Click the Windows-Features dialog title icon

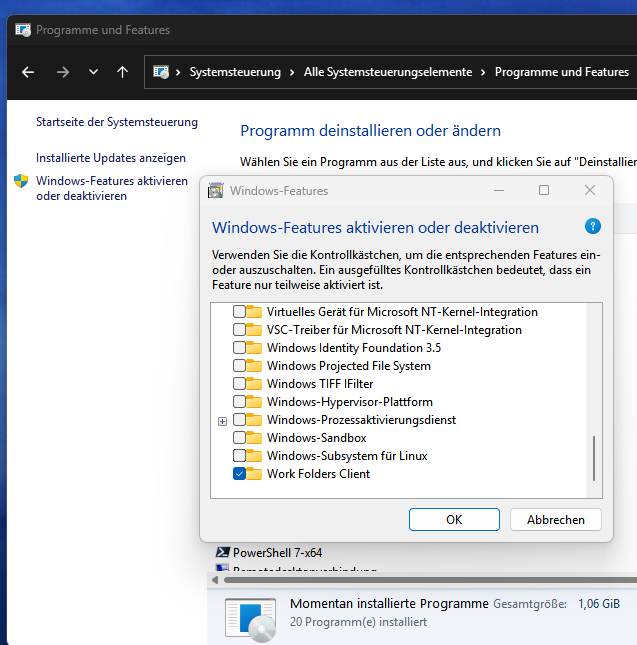tap(215, 190)
